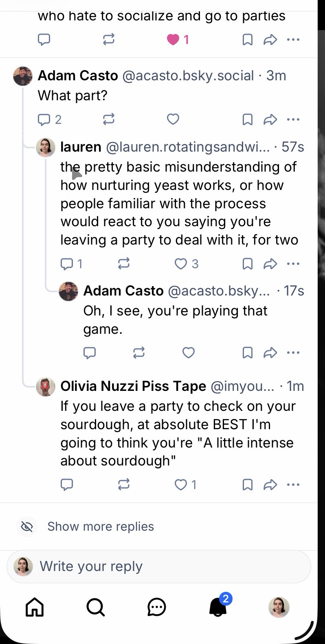Open Notifications with 2 unread

218,607
